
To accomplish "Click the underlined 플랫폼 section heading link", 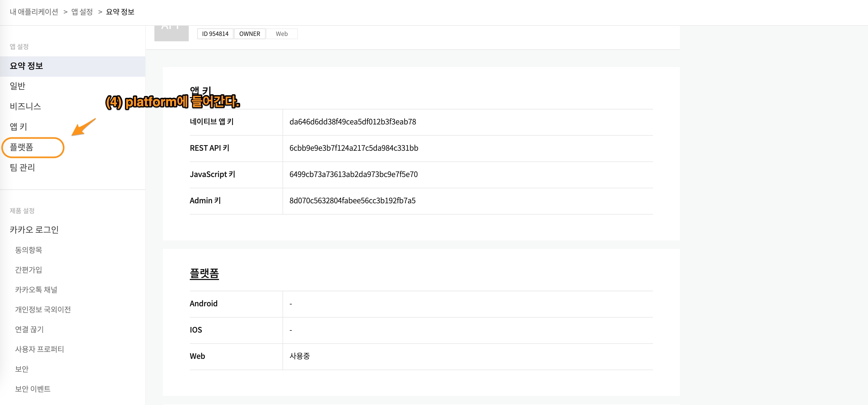I will [204, 274].
